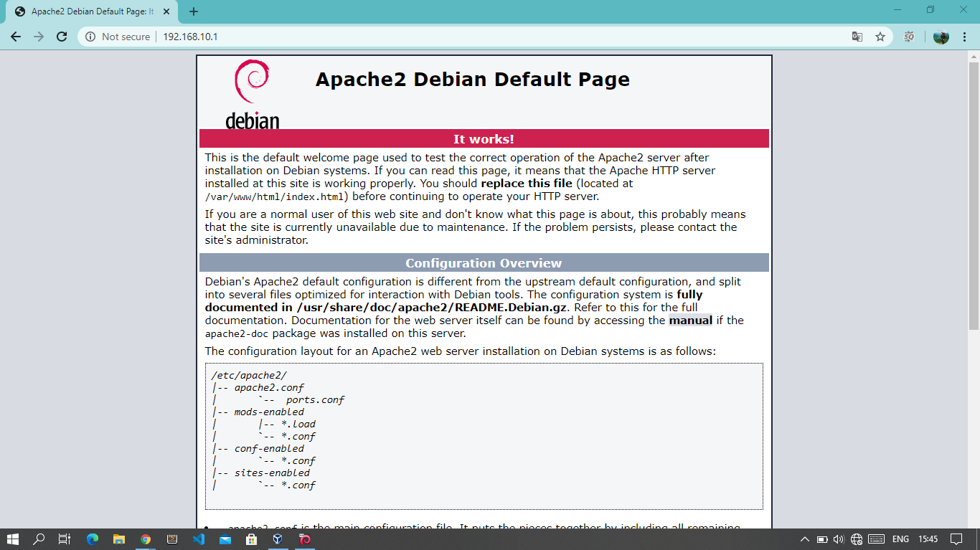Image resolution: width=980 pixels, height=550 pixels.
Task: Open the touch keyboard tray icon
Action: tap(876, 539)
